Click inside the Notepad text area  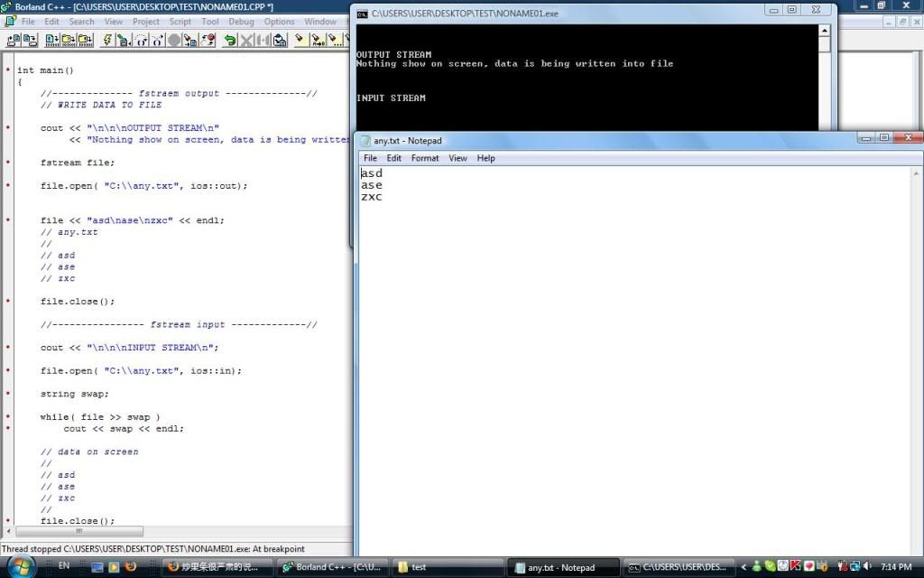[x=632, y=361]
